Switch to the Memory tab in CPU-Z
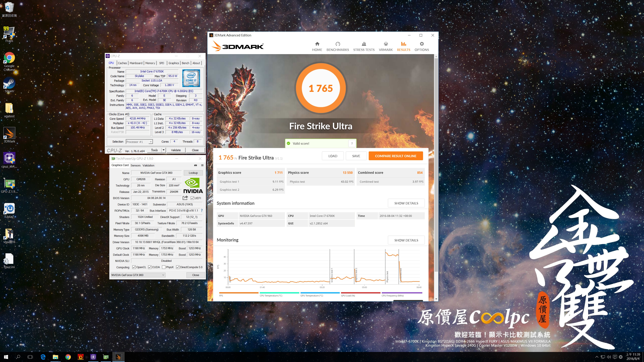 pos(150,63)
